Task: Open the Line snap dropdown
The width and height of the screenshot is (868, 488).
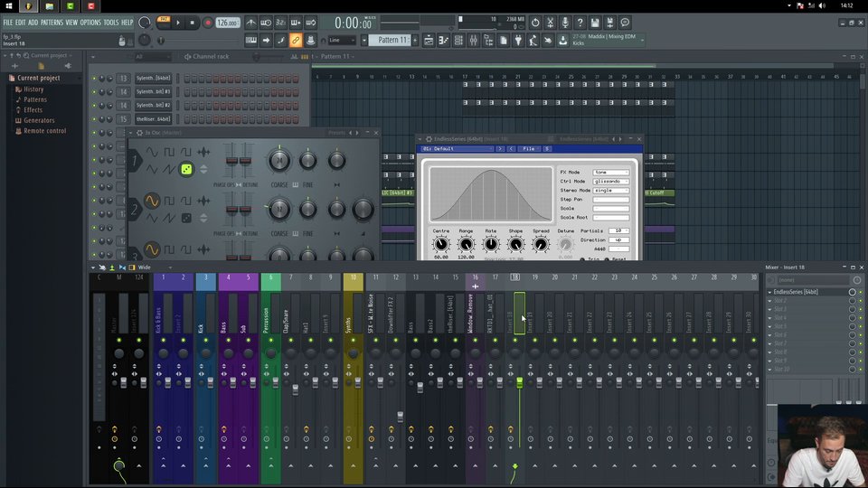Action: click(x=342, y=40)
